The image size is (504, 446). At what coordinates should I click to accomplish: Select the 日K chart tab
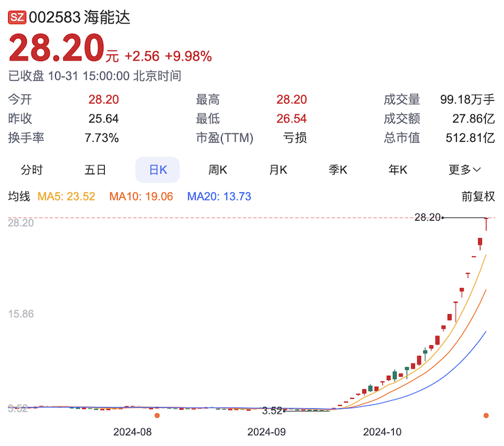[x=157, y=170]
